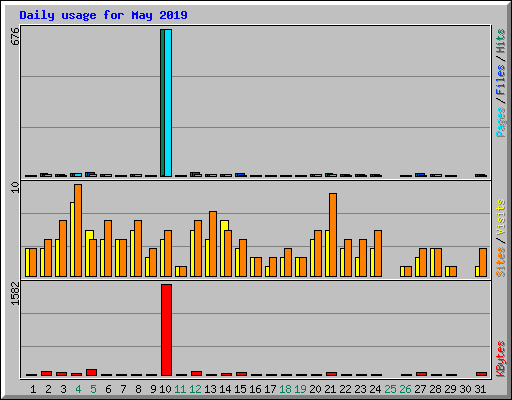Click the Hits legend label

500,41
